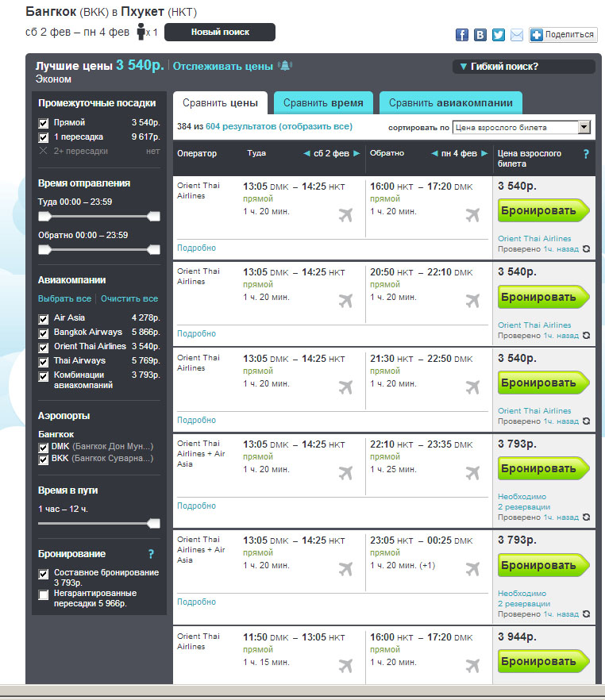Image resolution: width=605 pixels, height=700 pixels.
Task: Click plane icon of 21:30 return flight
Action: (472, 387)
